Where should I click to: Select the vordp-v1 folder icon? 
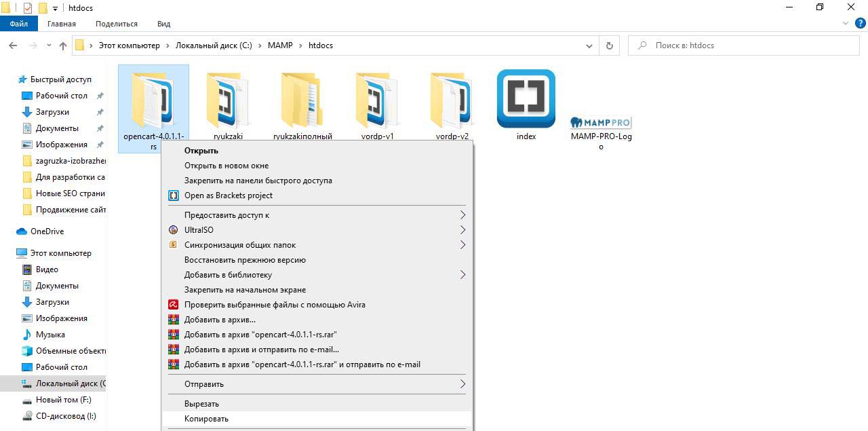pyautogui.click(x=377, y=102)
